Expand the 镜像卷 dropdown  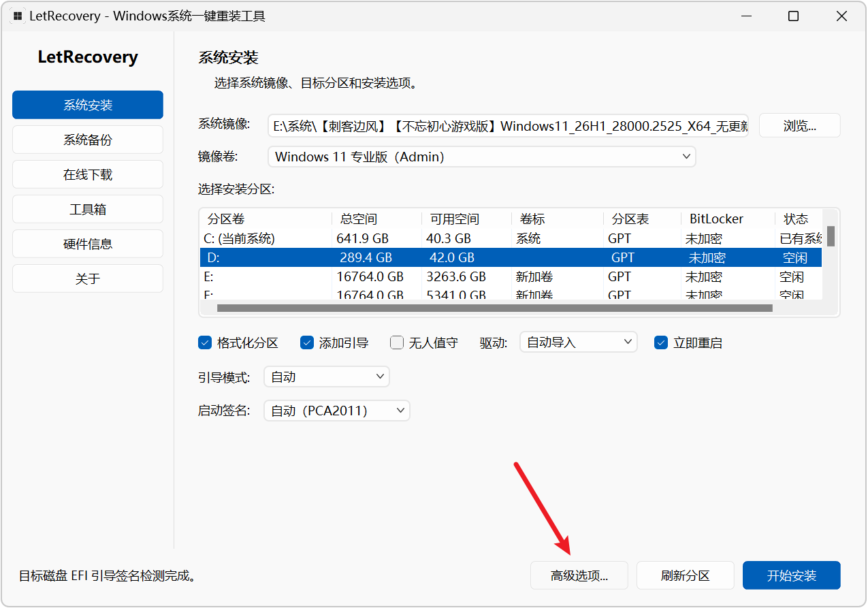482,157
